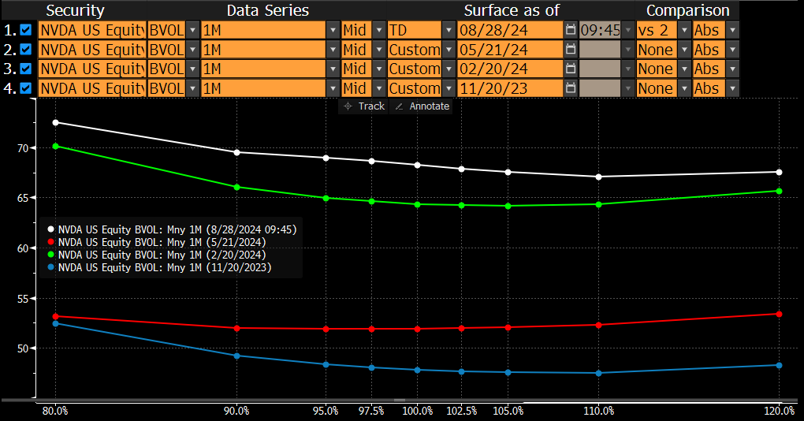Open row 4 BVOL source dropdown
The width and height of the screenshot is (805, 424).
click(193, 88)
